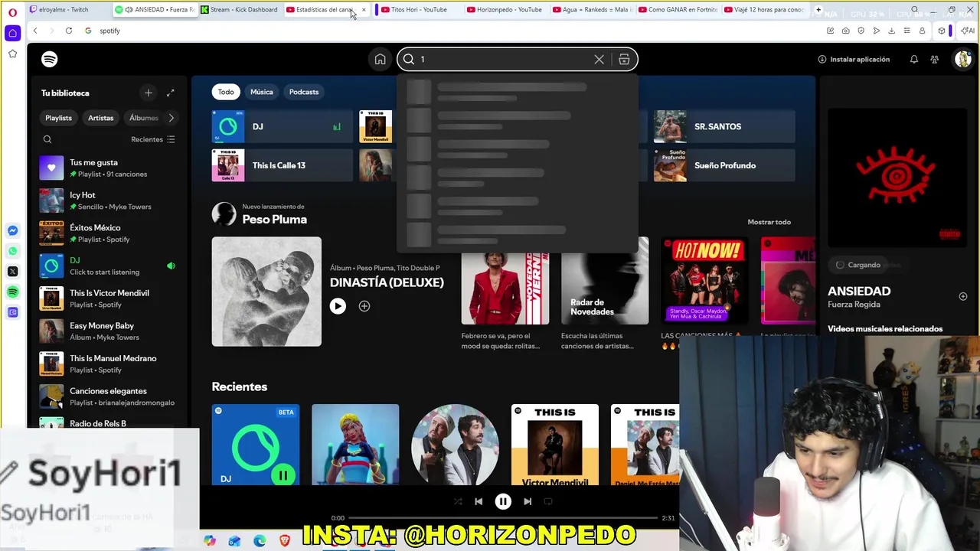Open notifications bell in Spotify header
This screenshot has height=551, width=980.
[913, 59]
